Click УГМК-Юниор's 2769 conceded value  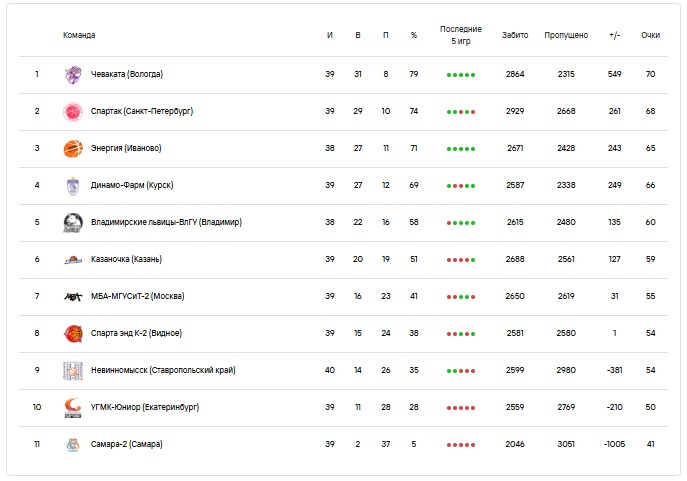[566, 407]
